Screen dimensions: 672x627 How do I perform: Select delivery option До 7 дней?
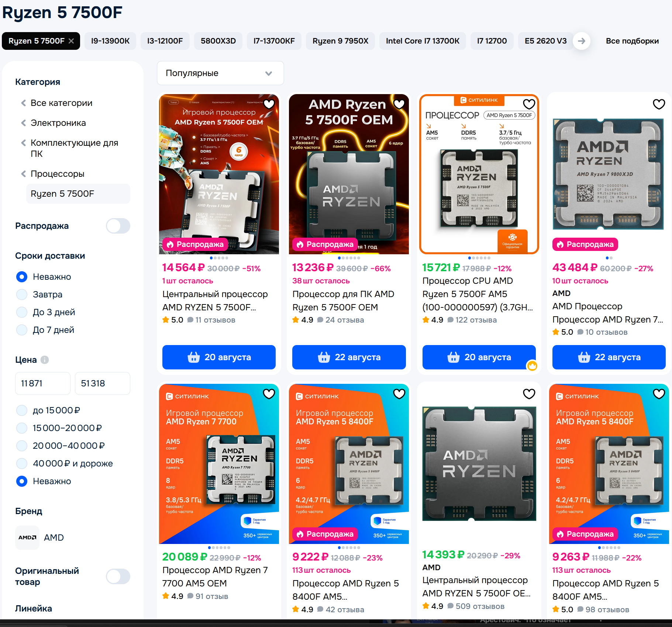(x=22, y=330)
